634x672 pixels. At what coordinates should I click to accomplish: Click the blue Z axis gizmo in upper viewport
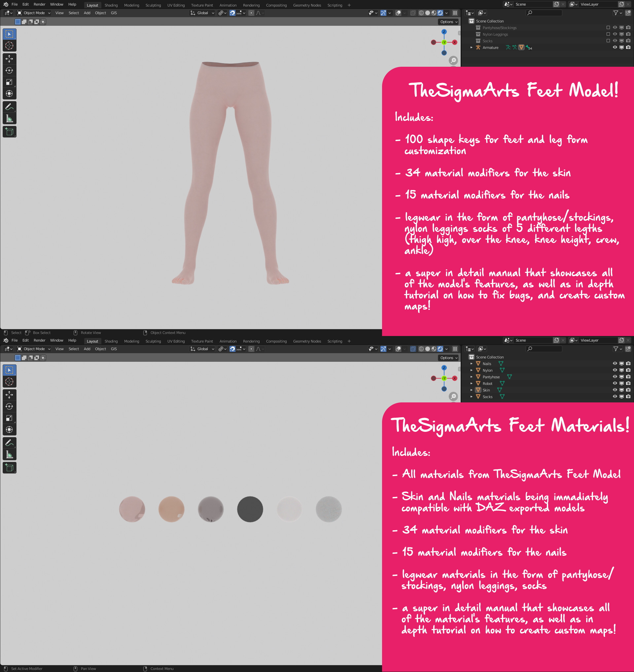click(x=444, y=32)
